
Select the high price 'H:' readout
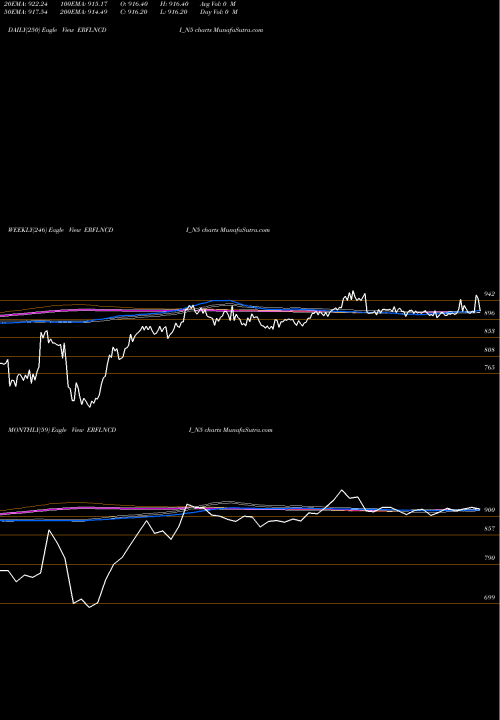(174, 3)
